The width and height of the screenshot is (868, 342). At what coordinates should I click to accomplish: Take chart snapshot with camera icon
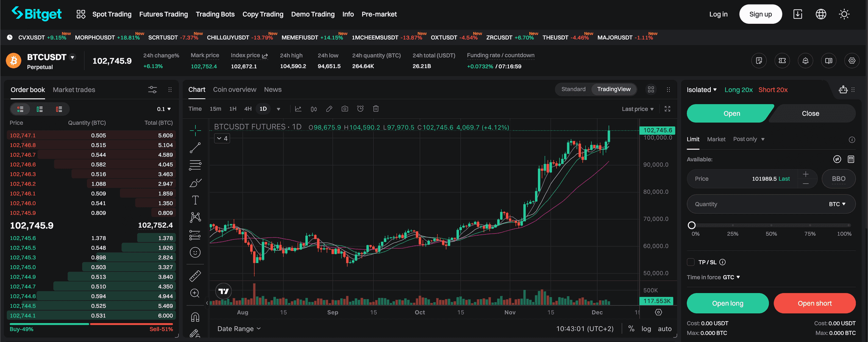pyautogui.click(x=345, y=109)
